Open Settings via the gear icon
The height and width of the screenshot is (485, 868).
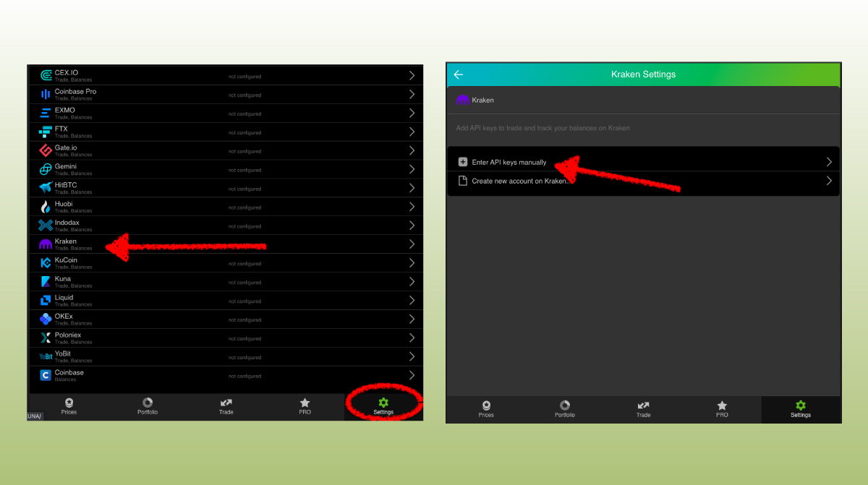[x=383, y=405]
